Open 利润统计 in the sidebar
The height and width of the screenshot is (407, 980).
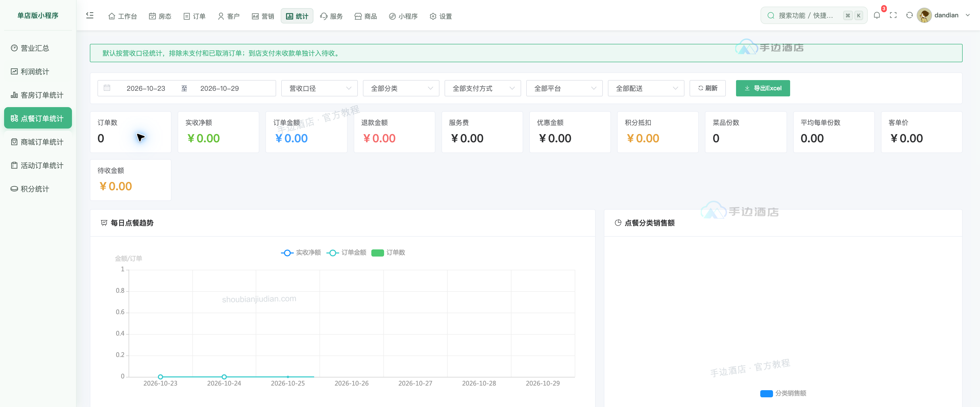(x=38, y=72)
